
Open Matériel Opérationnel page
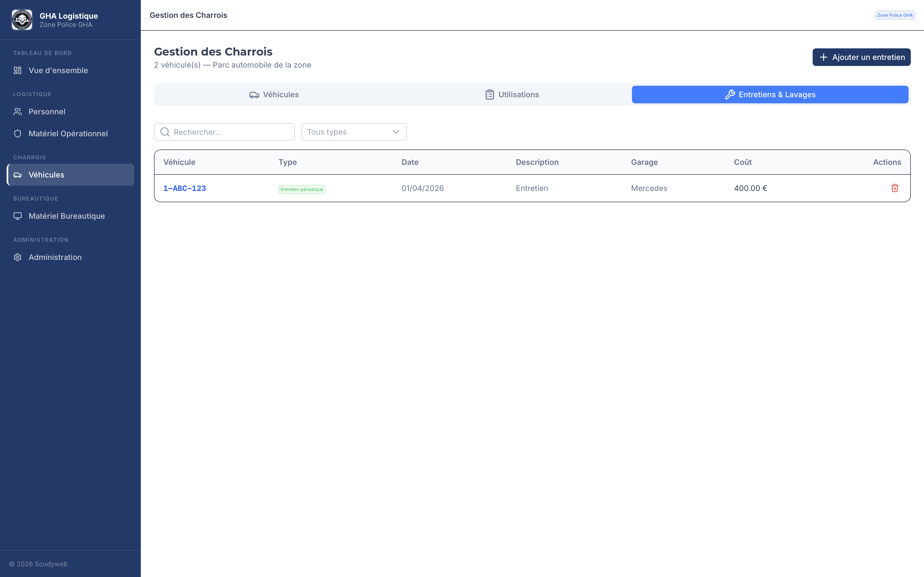68,134
